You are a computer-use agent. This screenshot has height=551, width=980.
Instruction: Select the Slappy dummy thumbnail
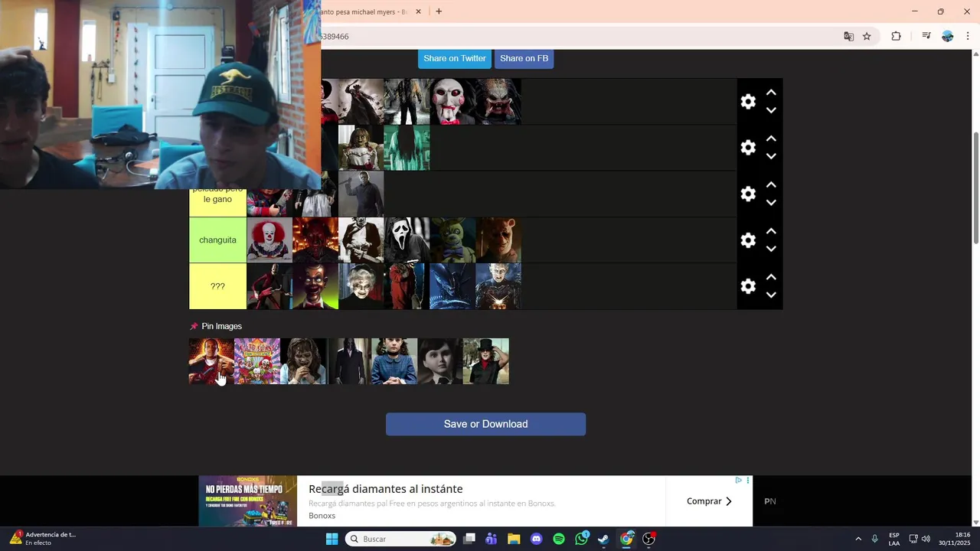coord(315,286)
